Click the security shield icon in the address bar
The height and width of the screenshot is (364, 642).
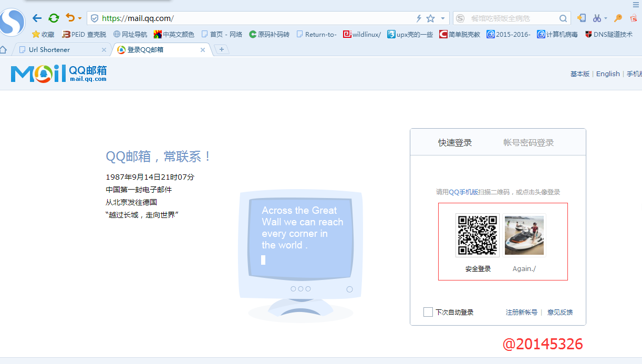[95, 18]
